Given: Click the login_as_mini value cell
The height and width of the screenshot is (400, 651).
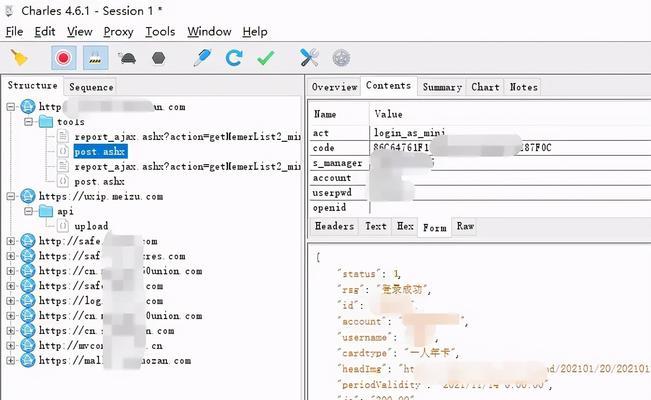Looking at the screenshot, I should [409, 133].
